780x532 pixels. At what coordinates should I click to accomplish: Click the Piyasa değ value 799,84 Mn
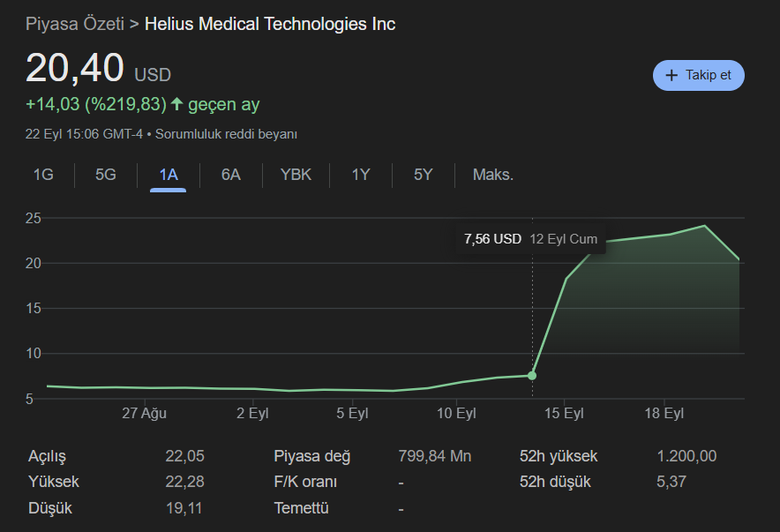pos(435,456)
